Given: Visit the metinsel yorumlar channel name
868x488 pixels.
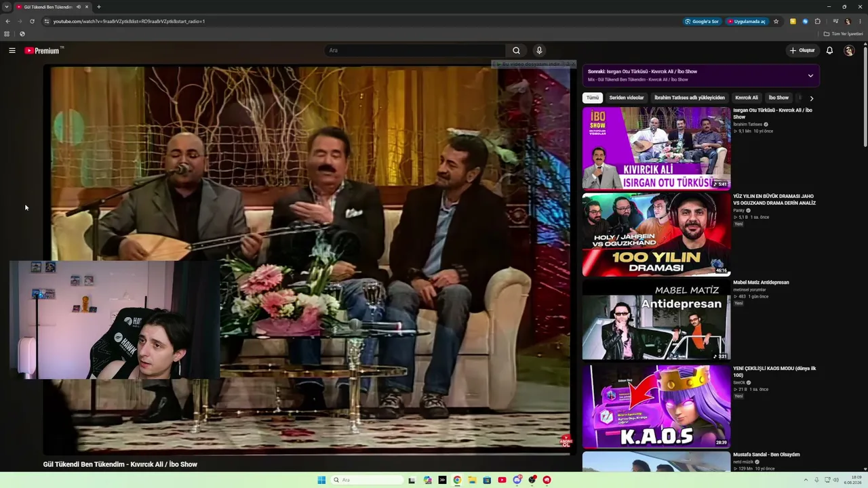Looking at the screenshot, I should 749,289.
